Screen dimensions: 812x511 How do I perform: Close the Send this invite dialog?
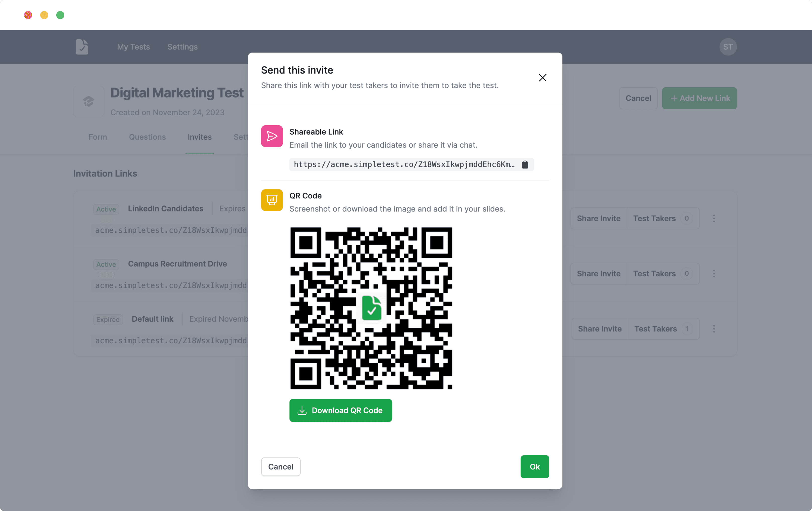click(542, 78)
